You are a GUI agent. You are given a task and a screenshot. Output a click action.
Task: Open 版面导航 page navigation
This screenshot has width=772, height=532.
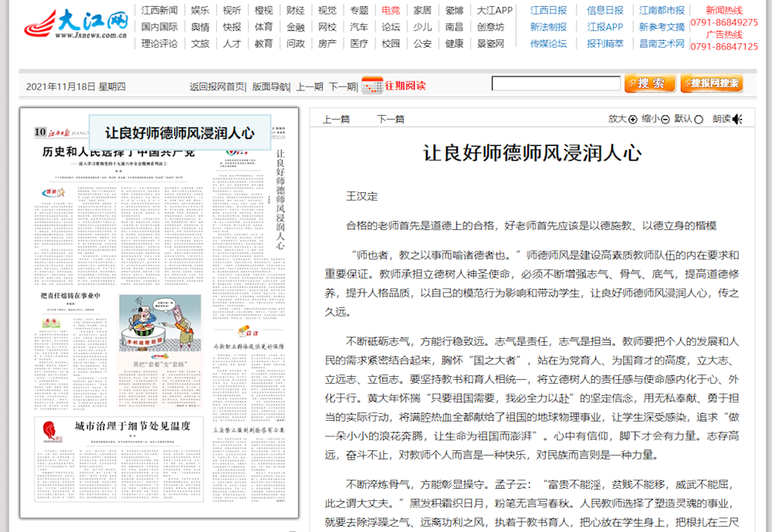[271, 86]
